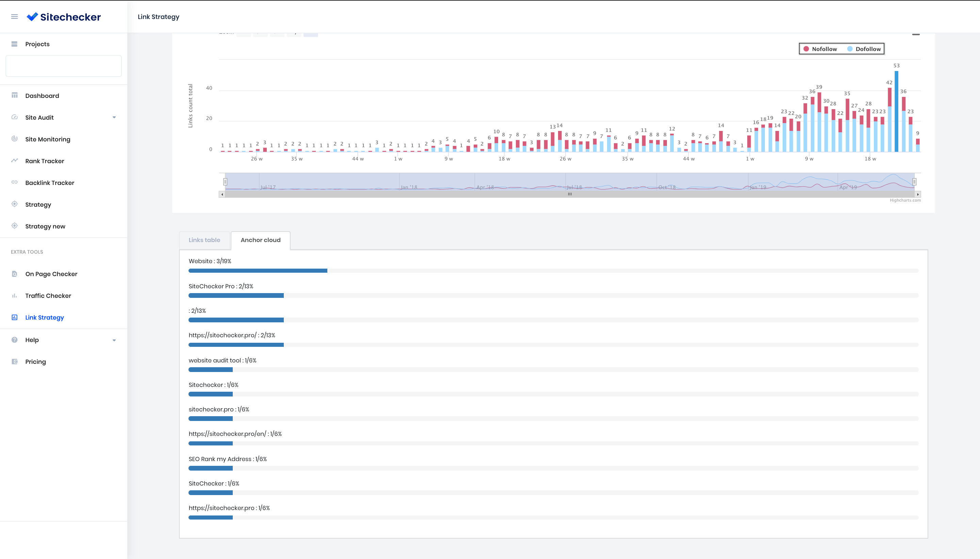Click the chart scrollbar left arrow
The height and width of the screenshot is (559, 980).
click(222, 194)
